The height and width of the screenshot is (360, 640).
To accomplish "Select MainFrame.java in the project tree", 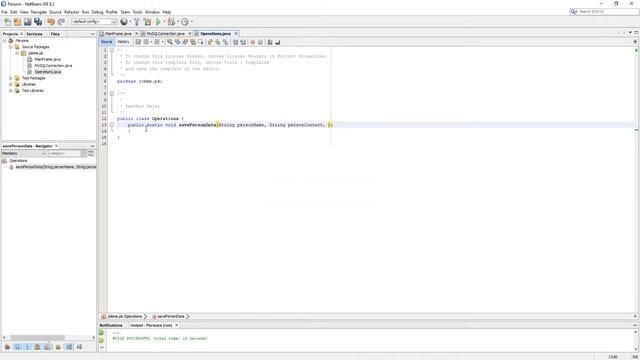I will (x=47, y=59).
